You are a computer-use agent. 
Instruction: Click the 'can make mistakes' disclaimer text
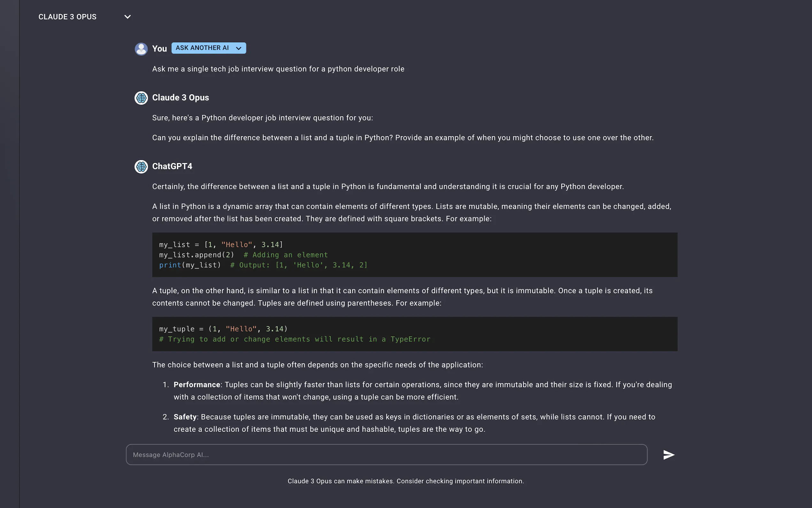[405, 481]
